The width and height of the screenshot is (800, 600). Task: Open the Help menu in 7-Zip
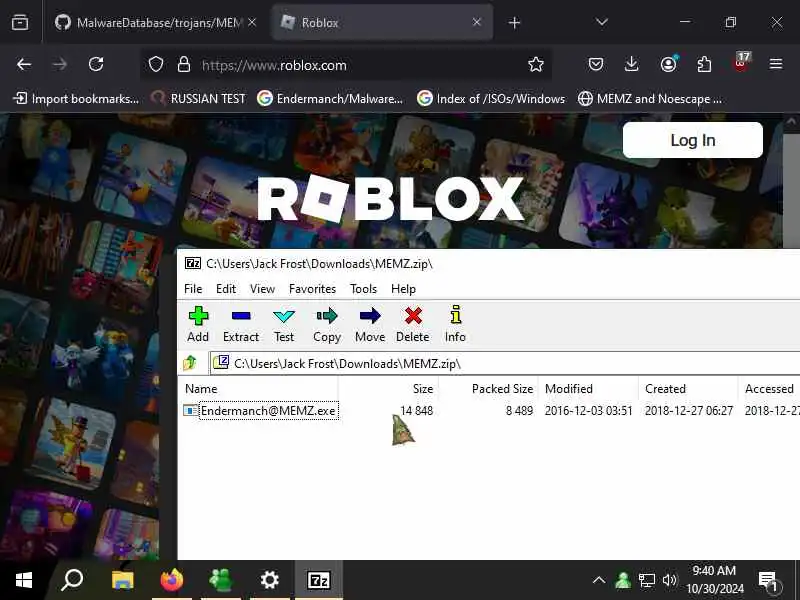(403, 289)
